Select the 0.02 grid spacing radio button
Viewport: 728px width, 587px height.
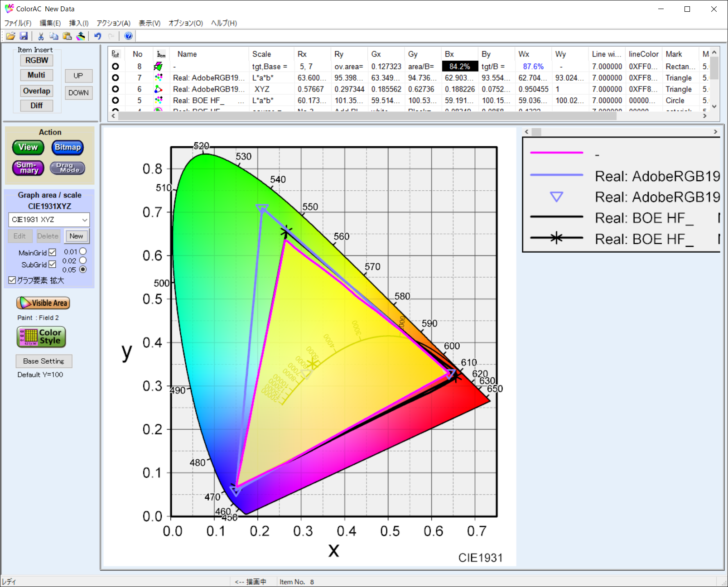[x=83, y=260]
